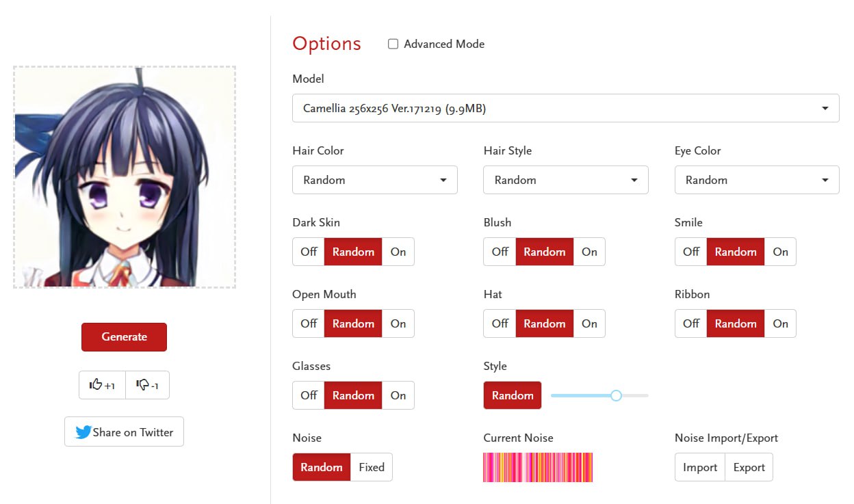Set Smile option to On
This screenshot has height=504, width=854.
(x=780, y=252)
